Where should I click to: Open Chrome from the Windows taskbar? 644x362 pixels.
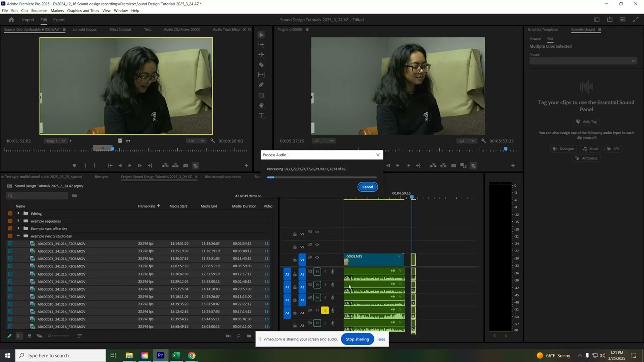(192, 355)
